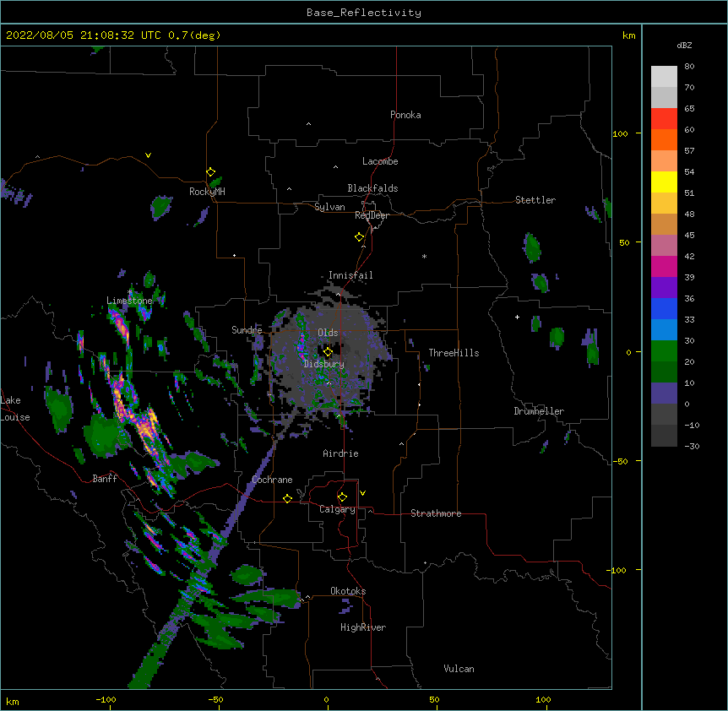Screen dimensions: 728x711
Task: Click the 45 value on the dBZ legend
Action: (x=689, y=236)
